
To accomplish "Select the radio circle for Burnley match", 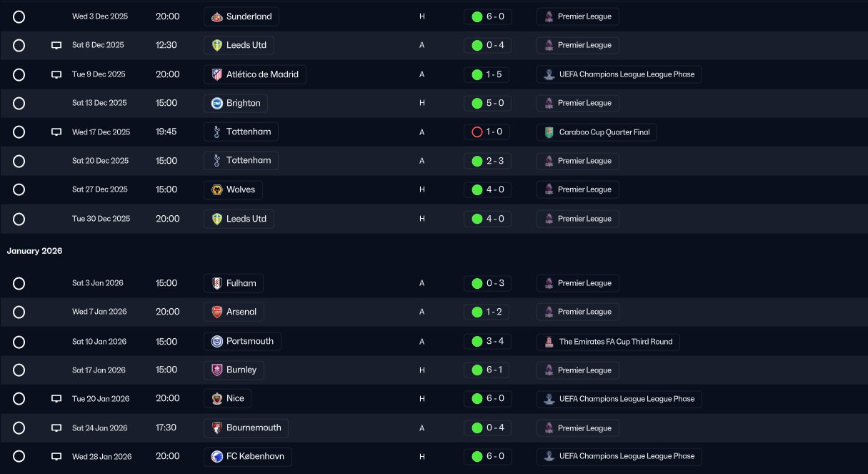I will pyautogui.click(x=19, y=370).
